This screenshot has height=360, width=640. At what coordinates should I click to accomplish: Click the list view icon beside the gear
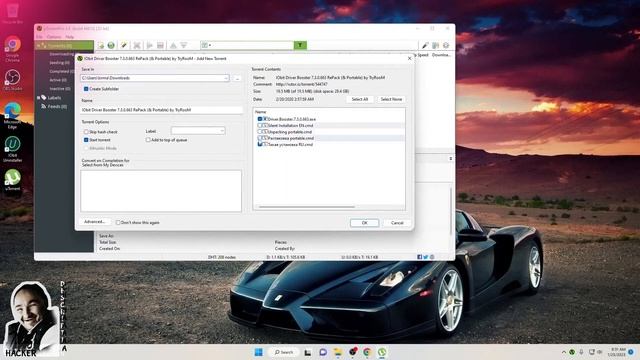point(436,45)
